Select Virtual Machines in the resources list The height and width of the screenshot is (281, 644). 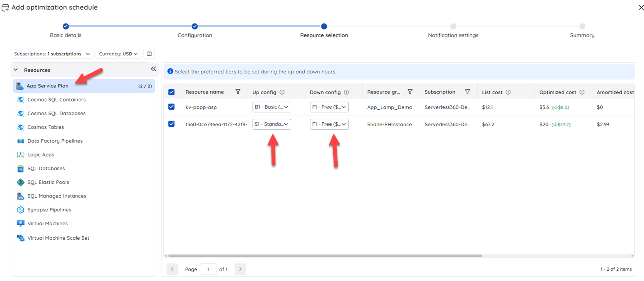pos(47,224)
